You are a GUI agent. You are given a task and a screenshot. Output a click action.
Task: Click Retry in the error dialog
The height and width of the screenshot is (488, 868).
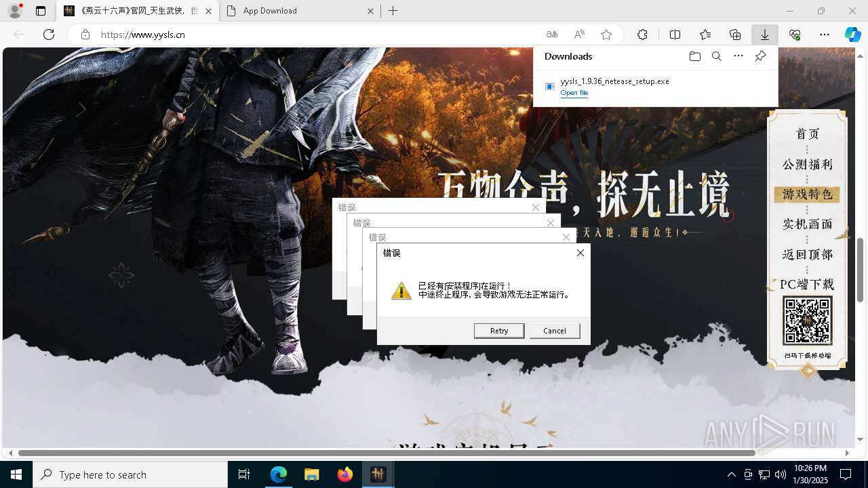[x=499, y=331]
